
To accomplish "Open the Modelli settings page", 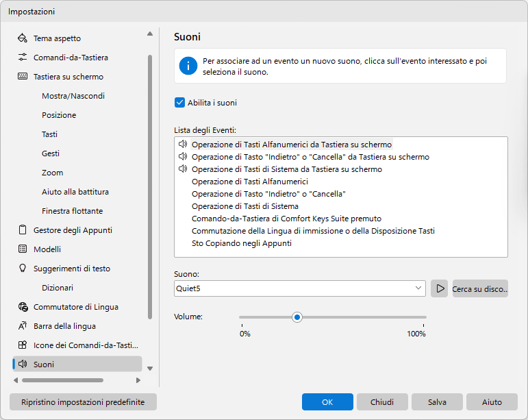I will coord(47,249).
